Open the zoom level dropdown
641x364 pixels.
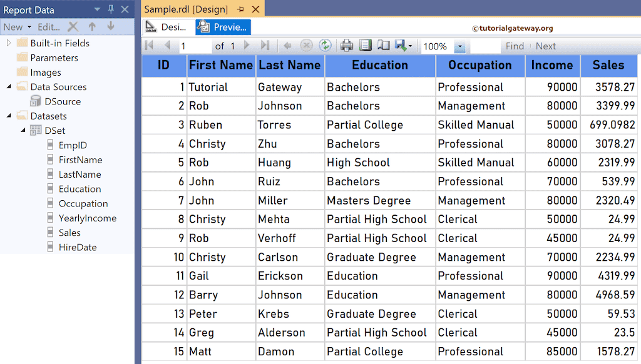pos(459,46)
